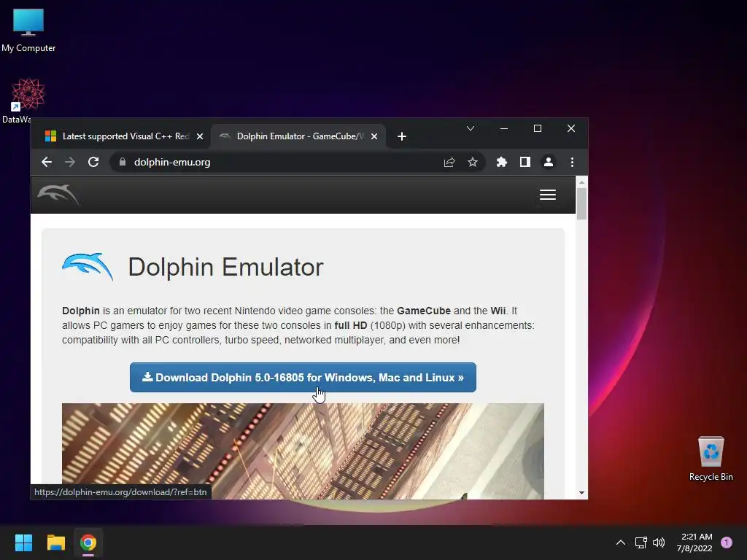Open File Explorer from the taskbar

[55, 542]
